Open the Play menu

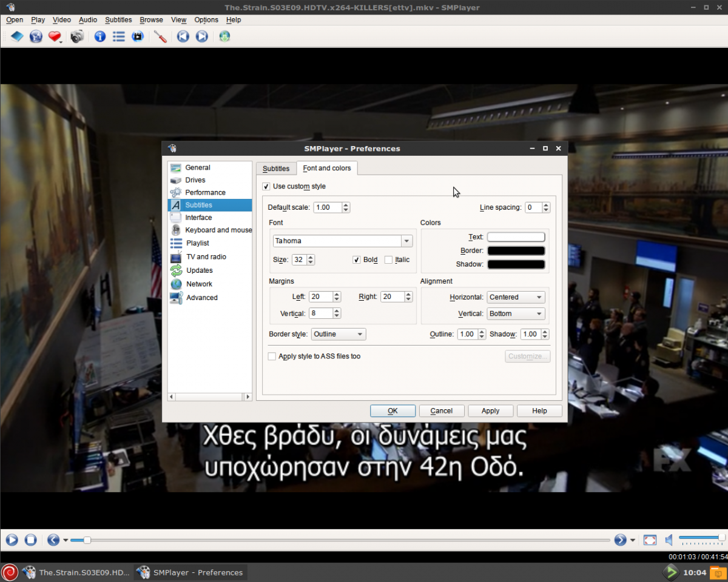[x=38, y=20]
